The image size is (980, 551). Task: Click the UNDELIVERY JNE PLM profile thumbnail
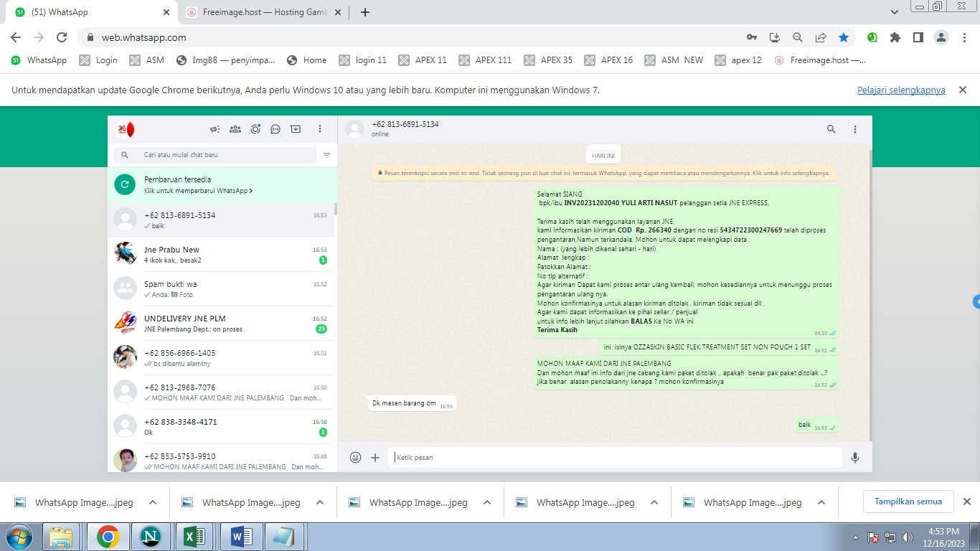click(126, 323)
